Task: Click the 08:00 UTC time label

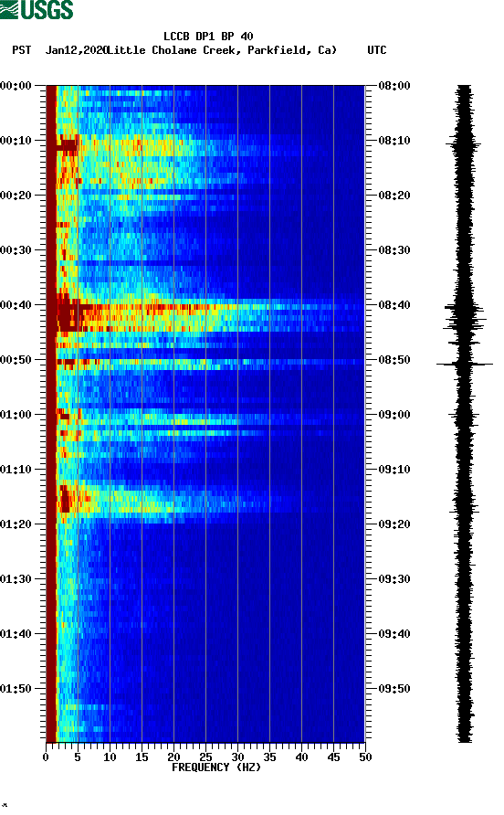Action: click(x=394, y=86)
